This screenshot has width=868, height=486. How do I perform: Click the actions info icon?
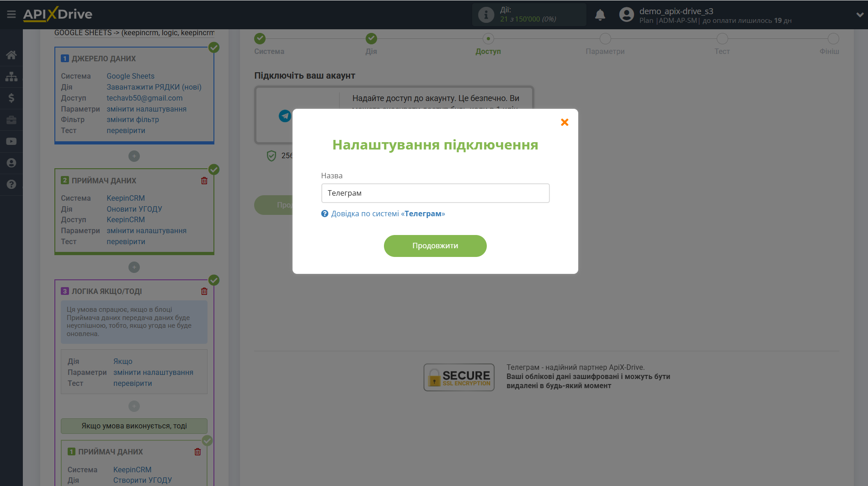(x=486, y=15)
